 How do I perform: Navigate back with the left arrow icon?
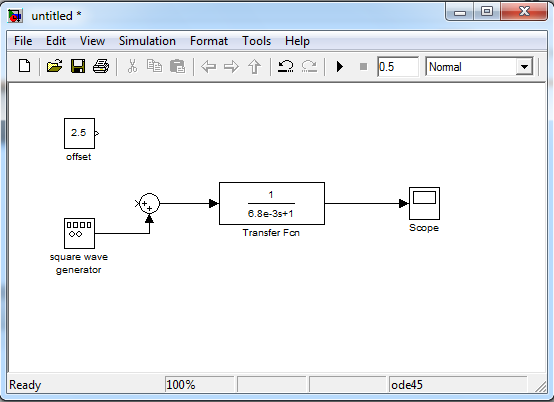tap(208, 66)
